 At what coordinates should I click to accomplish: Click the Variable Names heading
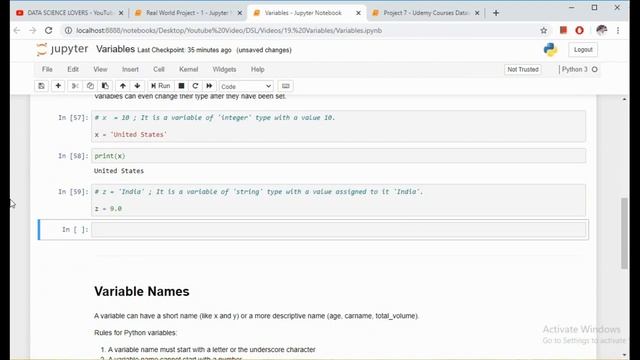[142, 291]
